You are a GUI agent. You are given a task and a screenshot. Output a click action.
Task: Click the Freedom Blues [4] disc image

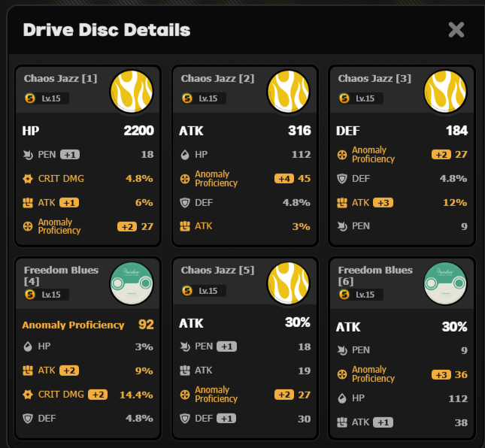click(132, 283)
